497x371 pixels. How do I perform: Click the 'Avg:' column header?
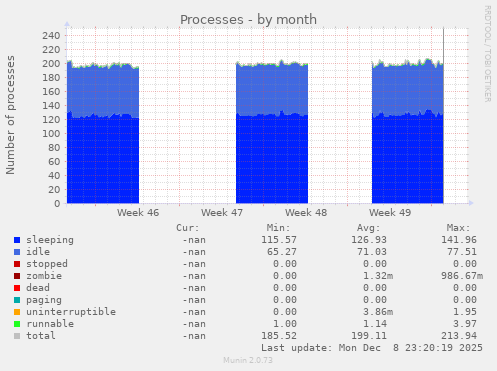click(x=368, y=228)
